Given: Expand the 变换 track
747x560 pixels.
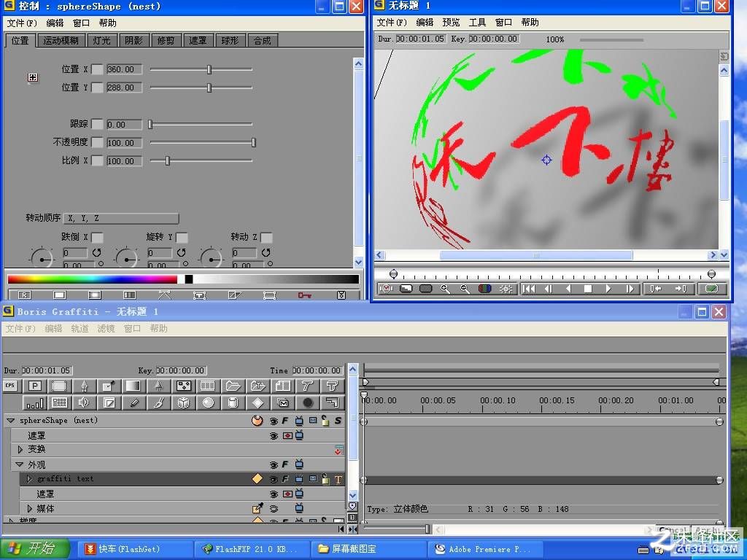Looking at the screenshot, I should coord(20,449).
